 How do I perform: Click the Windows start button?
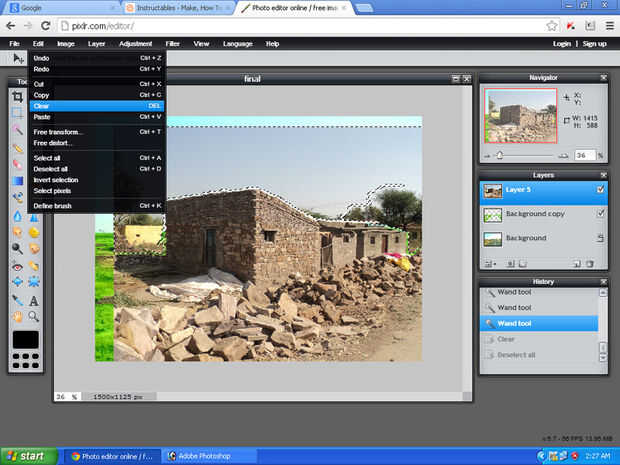[28, 456]
